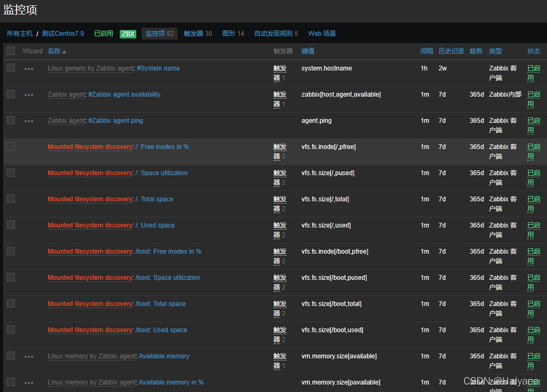This screenshot has width=547, height=392.
Task: Sort by 键值 column header
Action: coord(307,51)
